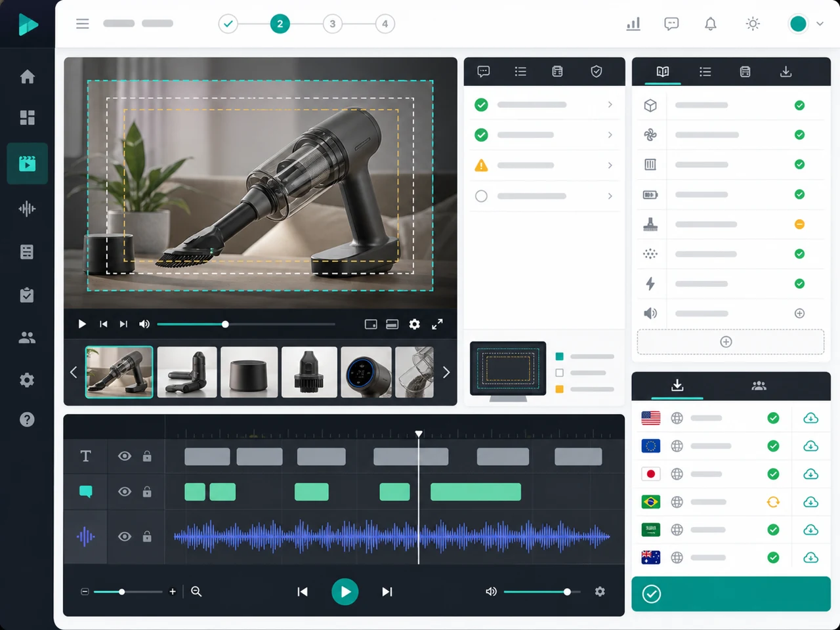Open preview player settings gear
840x630 pixels.
pos(415,324)
